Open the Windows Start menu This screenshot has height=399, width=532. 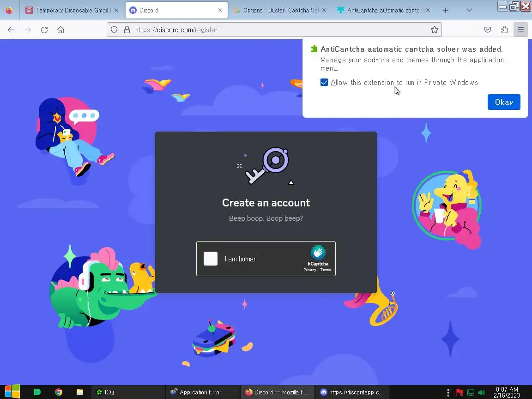(12, 392)
